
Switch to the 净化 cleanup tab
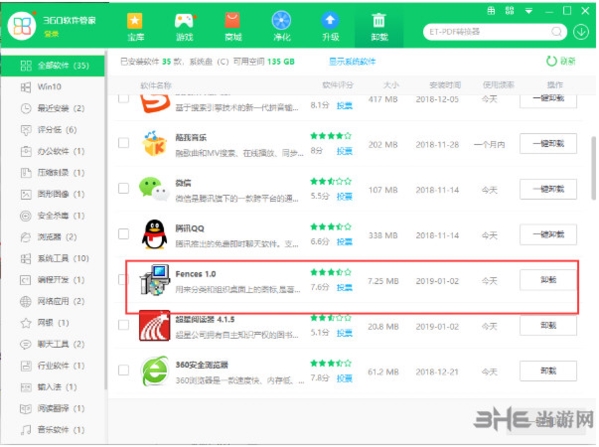click(x=282, y=27)
